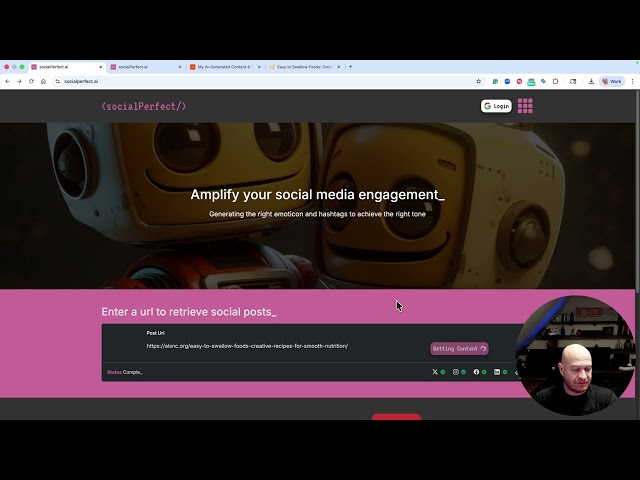
Task: Click the Instagram icon in status row
Action: 456,372
